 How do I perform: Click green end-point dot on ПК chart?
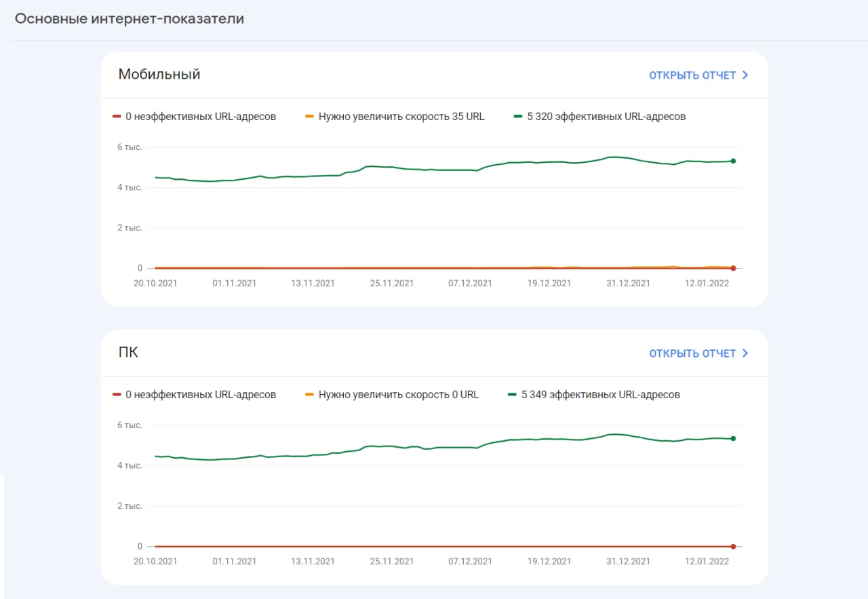point(733,439)
